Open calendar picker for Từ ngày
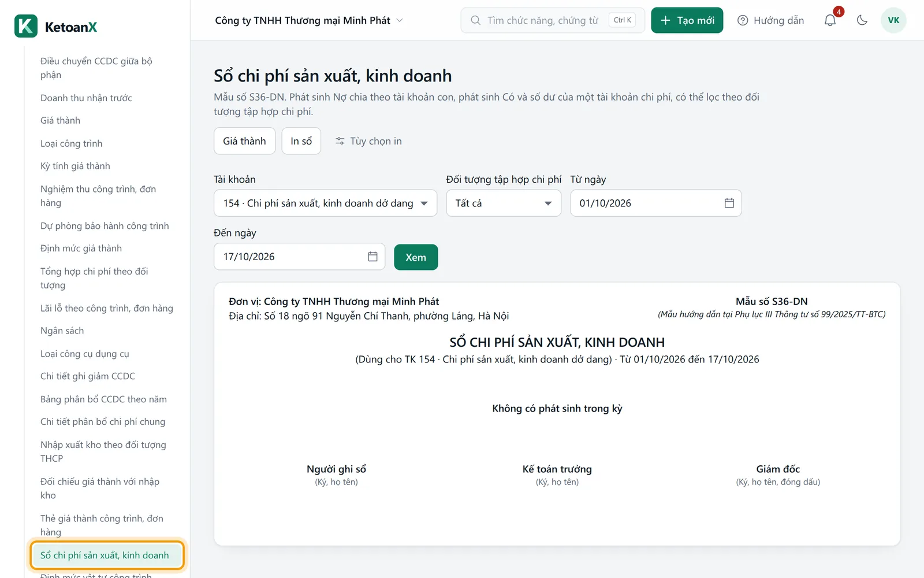Screen dimensions: 924x578 729,203
